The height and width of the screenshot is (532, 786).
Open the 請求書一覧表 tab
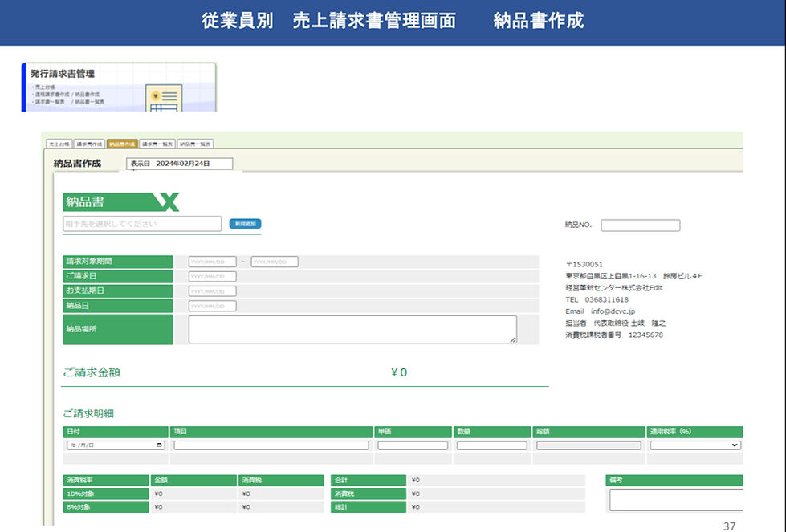[x=157, y=144]
